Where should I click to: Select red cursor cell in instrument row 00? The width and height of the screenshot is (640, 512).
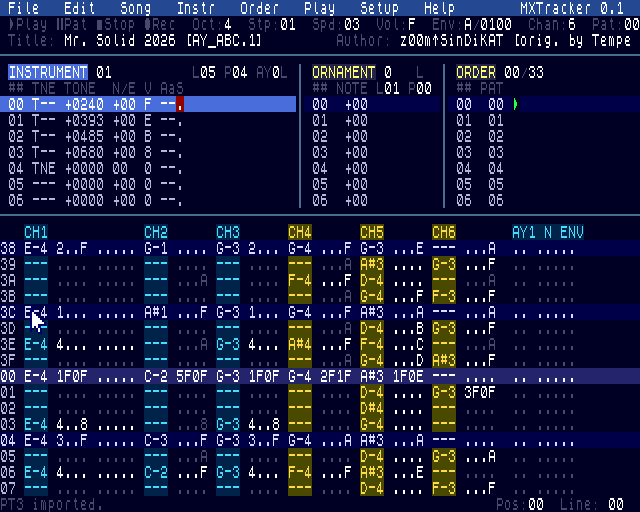pyautogui.click(x=180, y=104)
